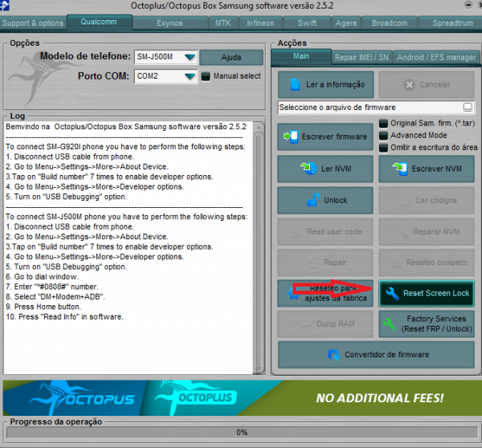Open the Agere tab

(x=346, y=23)
